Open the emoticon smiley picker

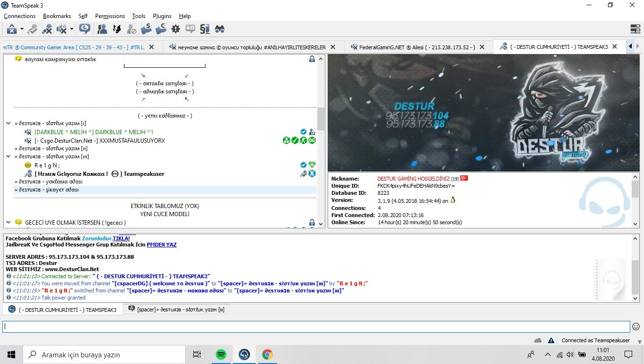pyautogui.click(x=636, y=327)
